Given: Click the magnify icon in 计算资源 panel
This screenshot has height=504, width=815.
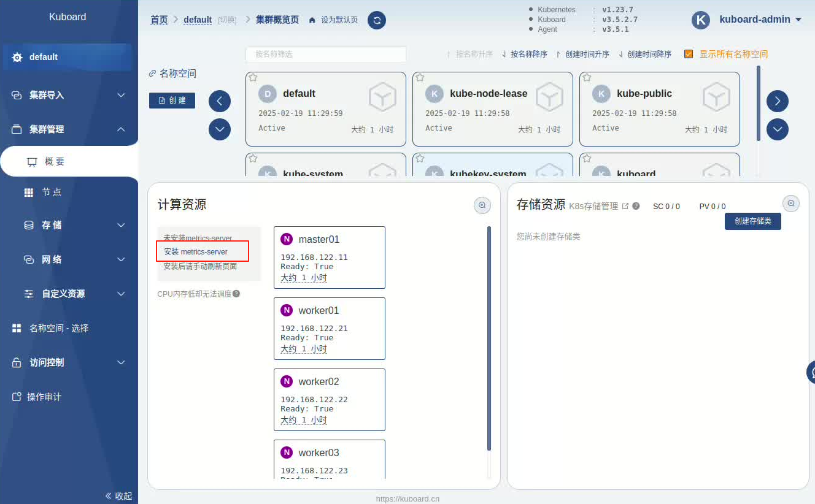Looking at the screenshot, I should pyautogui.click(x=482, y=205).
